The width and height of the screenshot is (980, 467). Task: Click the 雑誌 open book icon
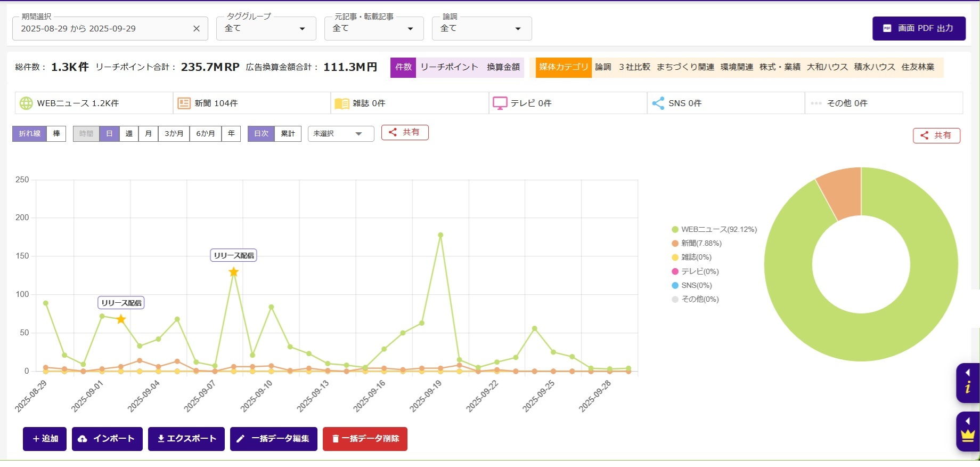click(342, 103)
